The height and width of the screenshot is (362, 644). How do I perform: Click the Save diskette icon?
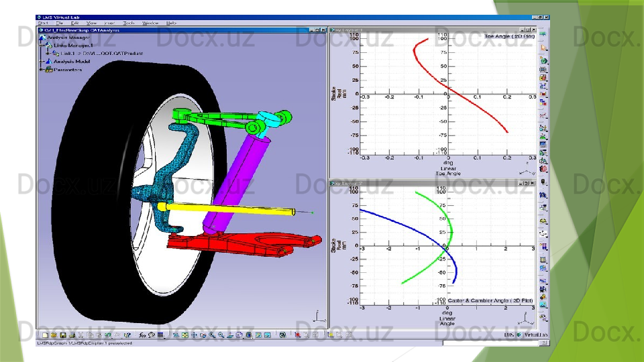(62, 335)
